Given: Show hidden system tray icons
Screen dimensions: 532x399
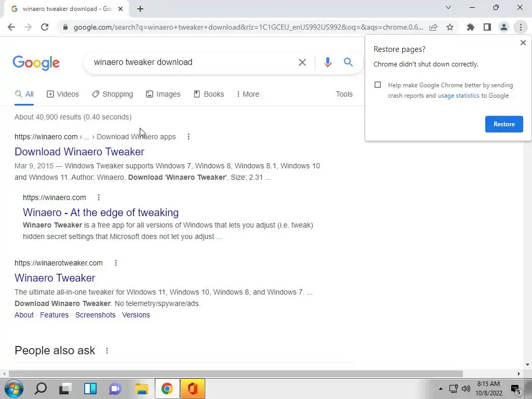Looking at the screenshot, I should pyautogui.click(x=441, y=389).
